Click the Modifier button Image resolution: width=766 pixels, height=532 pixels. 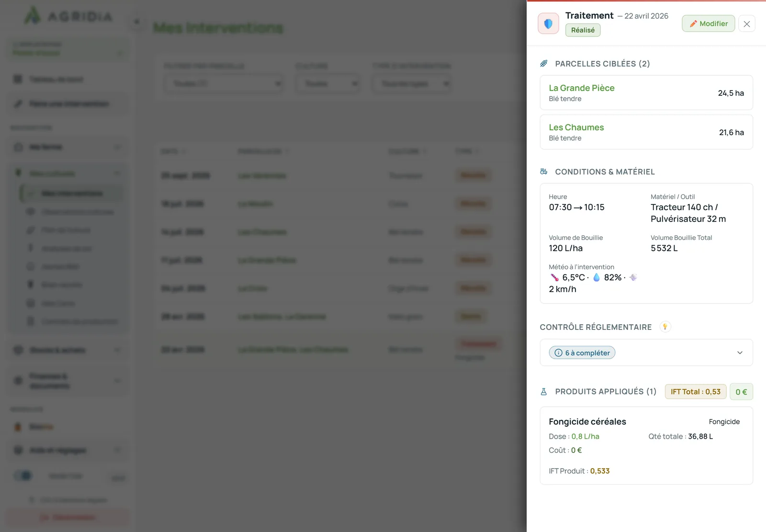(x=708, y=23)
